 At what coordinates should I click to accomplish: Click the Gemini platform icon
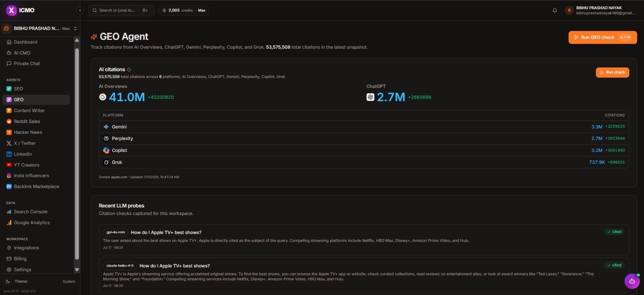[106, 127]
